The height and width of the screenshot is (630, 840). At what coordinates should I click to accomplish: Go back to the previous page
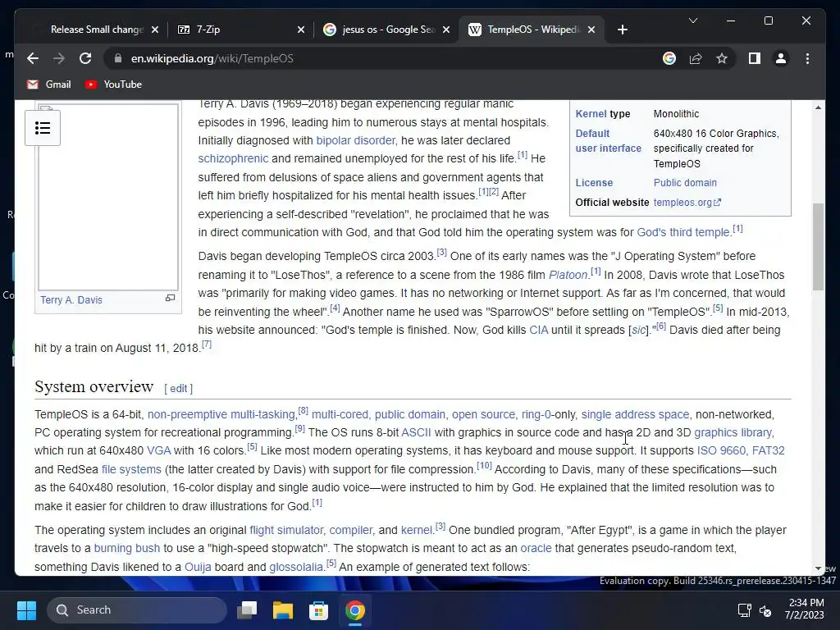[33, 58]
